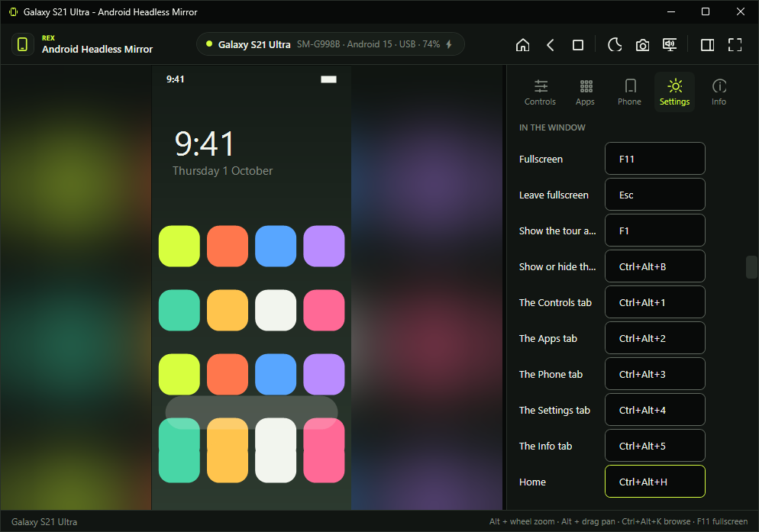Click the Ctrl+Alt+1 shortcut field

tap(655, 302)
